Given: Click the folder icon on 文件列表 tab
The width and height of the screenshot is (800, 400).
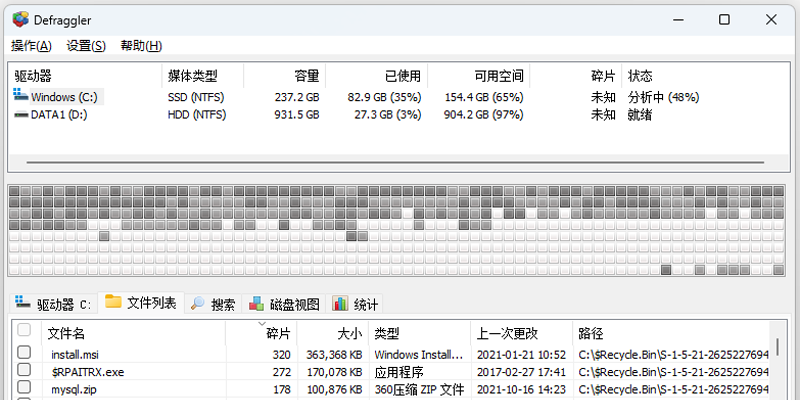Looking at the screenshot, I should 113,302.
